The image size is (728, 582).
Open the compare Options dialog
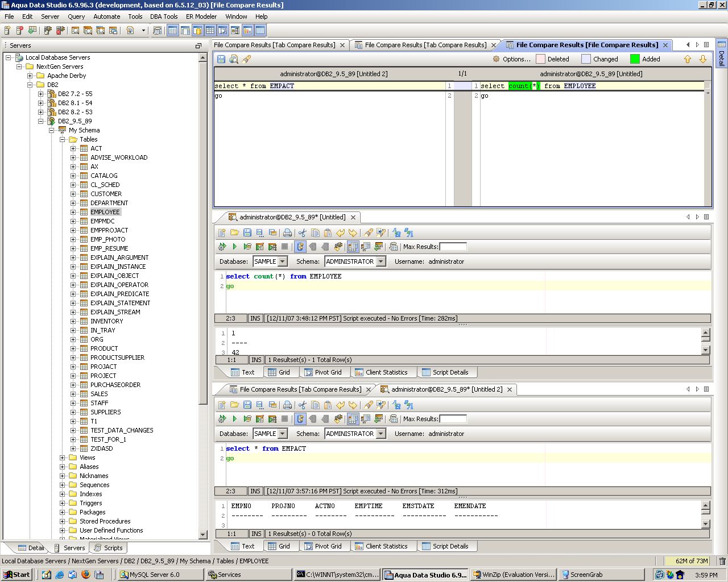[x=511, y=59]
